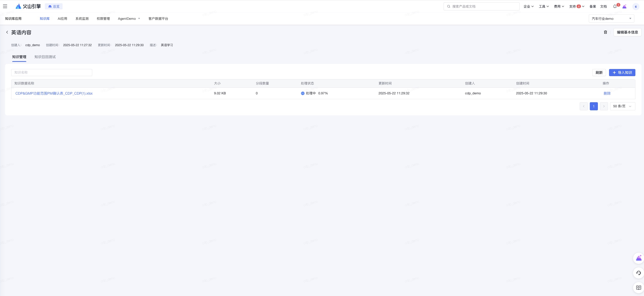The width and height of the screenshot is (644, 296).
Task: Go to previous page arrow
Action: (584, 106)
